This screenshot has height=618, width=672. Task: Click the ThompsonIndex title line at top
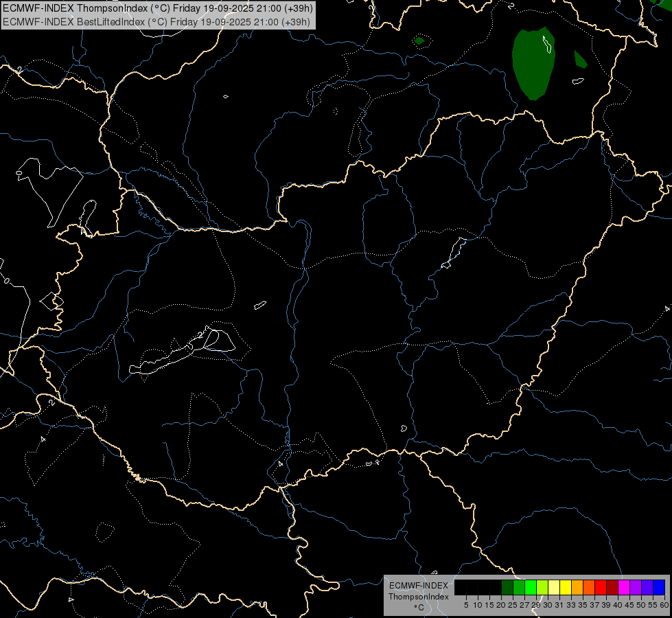158,8
